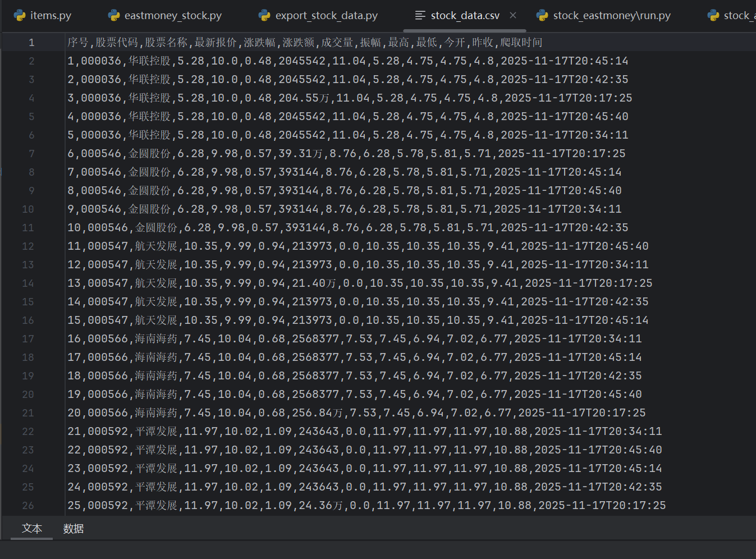Open the items.py tab
The image size is (756, 559).
pos(43,16)
